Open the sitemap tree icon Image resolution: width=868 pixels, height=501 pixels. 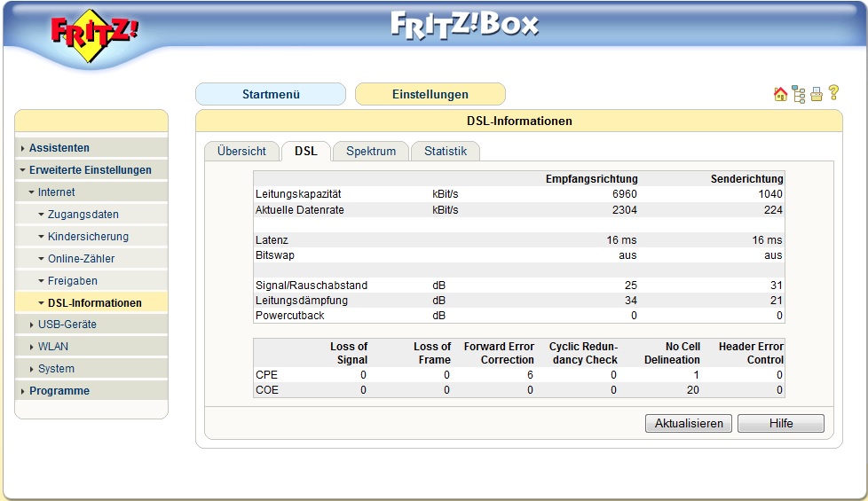coord(798,95)
